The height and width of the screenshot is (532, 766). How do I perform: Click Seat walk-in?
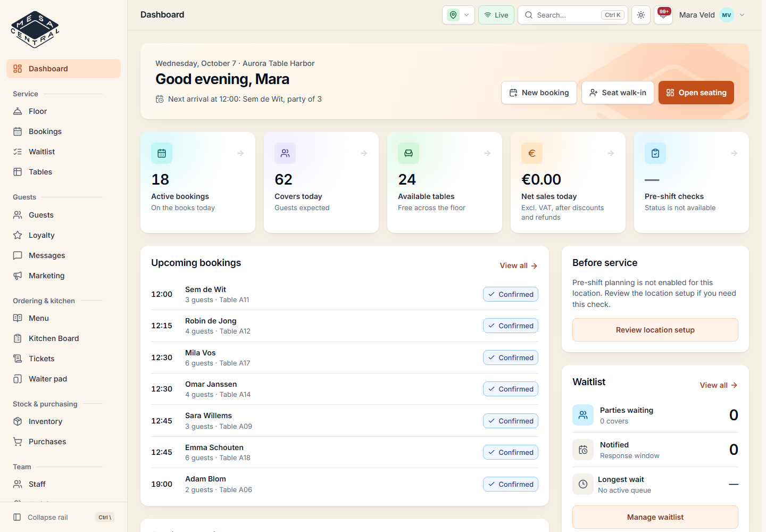618,93
